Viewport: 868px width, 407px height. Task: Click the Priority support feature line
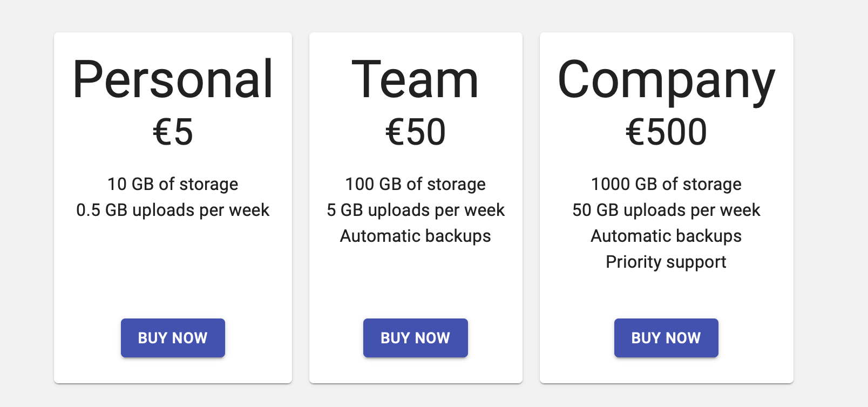coord(666,262)
